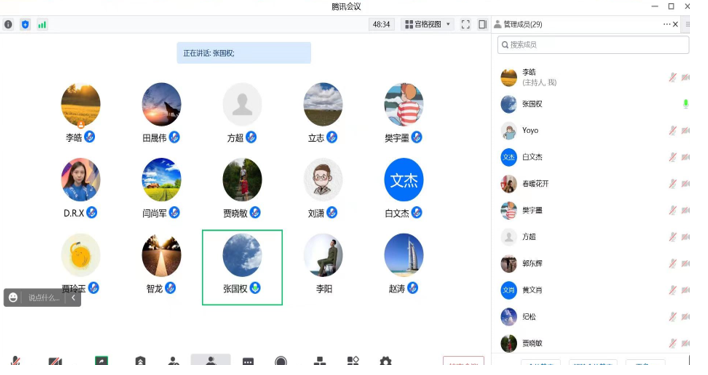The height and width of the screenshot is (375, 708).
Task: Open the settings gear icon
Action: pos(385,361)
